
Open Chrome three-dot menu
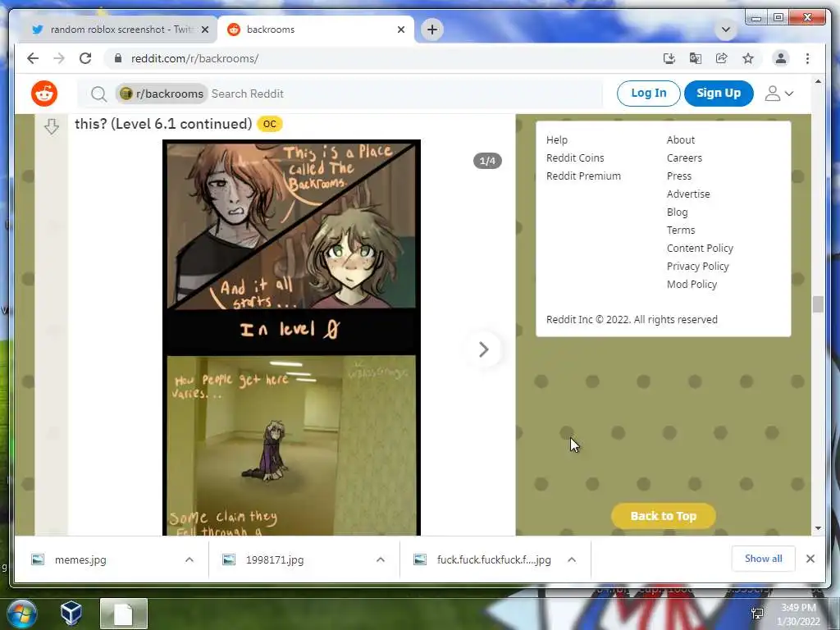(x=807, y=58)
